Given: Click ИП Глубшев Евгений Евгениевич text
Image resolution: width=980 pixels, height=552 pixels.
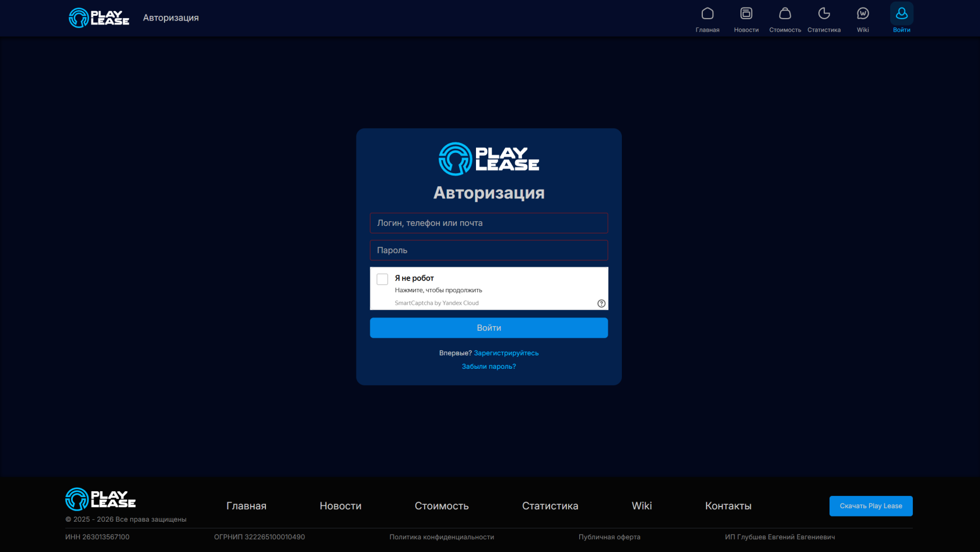Looking at the screenshot, I should click(780, 537).
